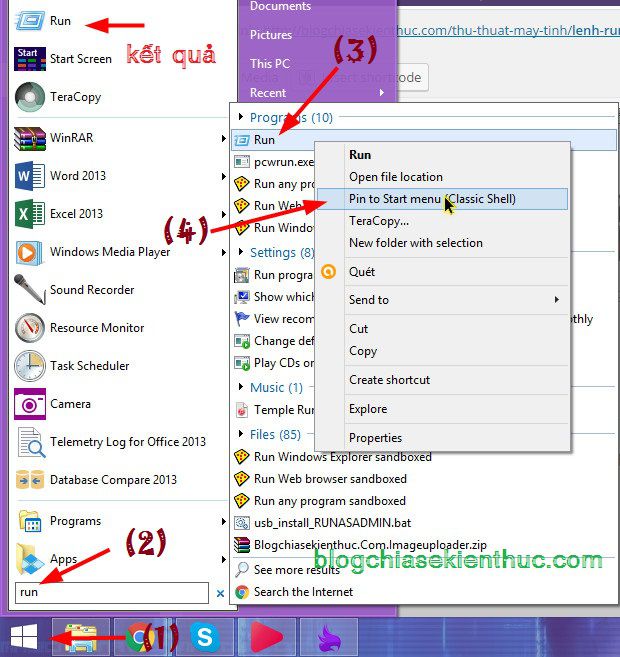Image resolution: width=620 pixels, height=657 pixels.
Task: Launch Word 2013 via its icon
Action: coord(30,176)
